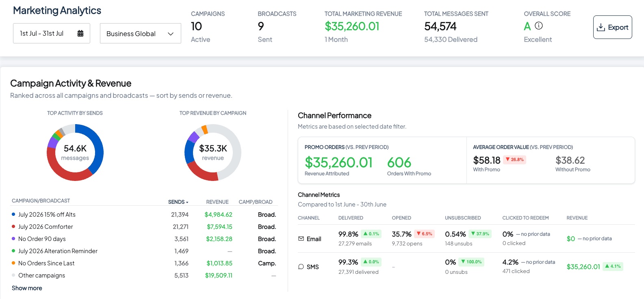This screenshot has width=644, height=299.
Task: Click the 26.8% decrease badge
Action: (x=515, y=159)
